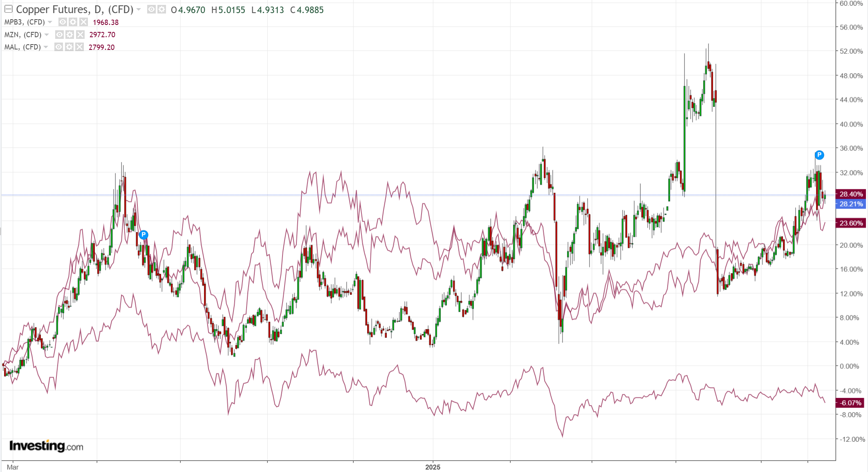The height and width of the screenshot is (472, 868).
Task: Remove MPB3 series with X icon
Action: click(x=83, y=22)
